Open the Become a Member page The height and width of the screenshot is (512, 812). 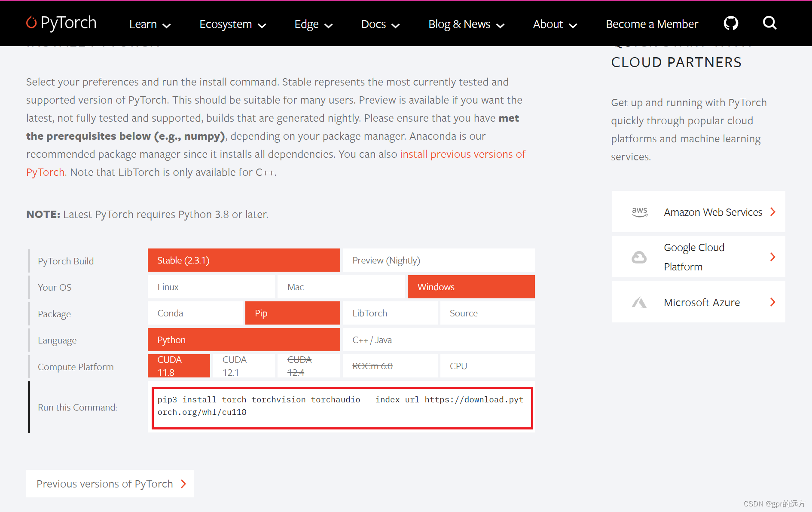click(652, 24)
